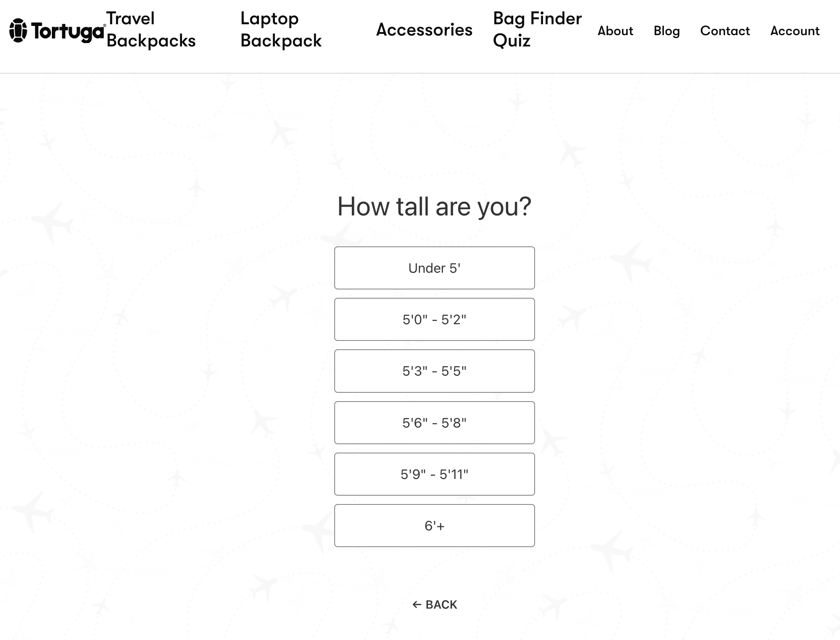Screen dimensions: 840x640
Task: Click the BACK button
Action: point(435,604)
